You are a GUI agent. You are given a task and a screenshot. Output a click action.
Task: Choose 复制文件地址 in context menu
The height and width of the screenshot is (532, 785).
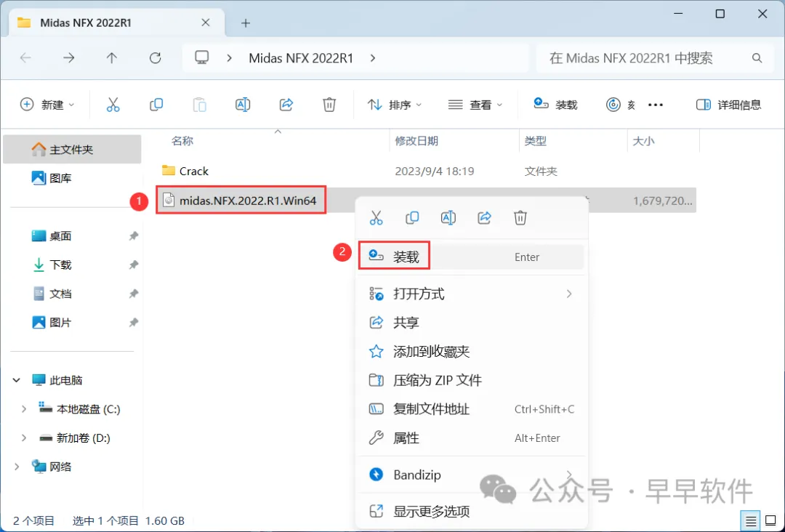[x=472, y=409]
